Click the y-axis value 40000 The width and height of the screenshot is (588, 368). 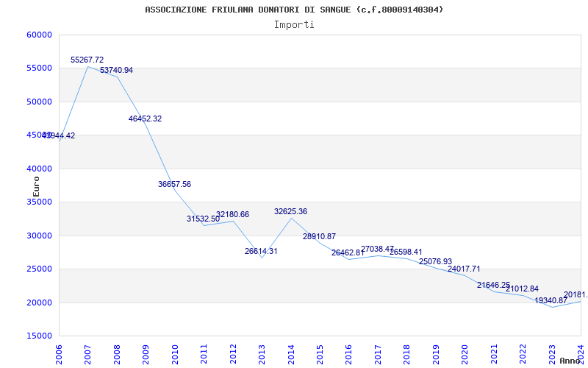pos(40,169)
